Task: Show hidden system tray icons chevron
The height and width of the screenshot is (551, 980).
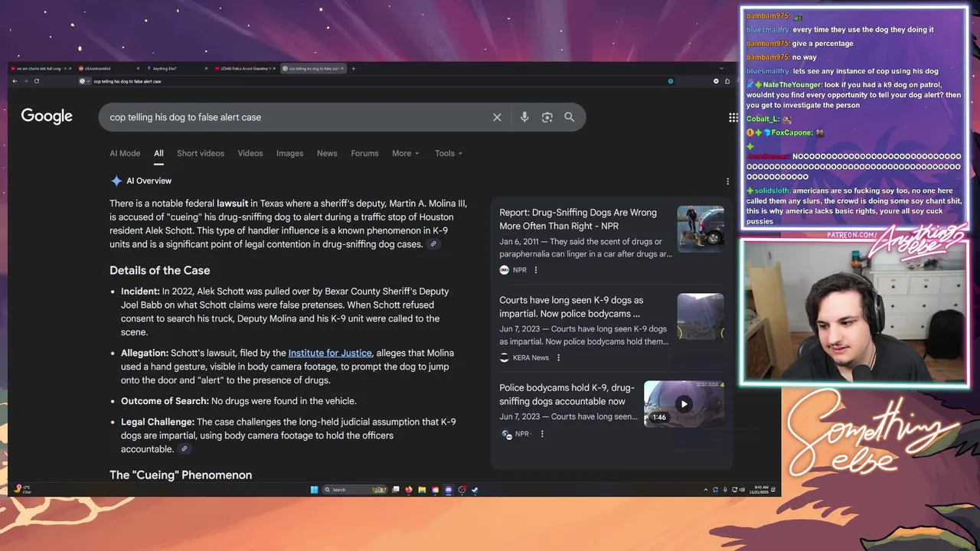Action: click(706, 490)
